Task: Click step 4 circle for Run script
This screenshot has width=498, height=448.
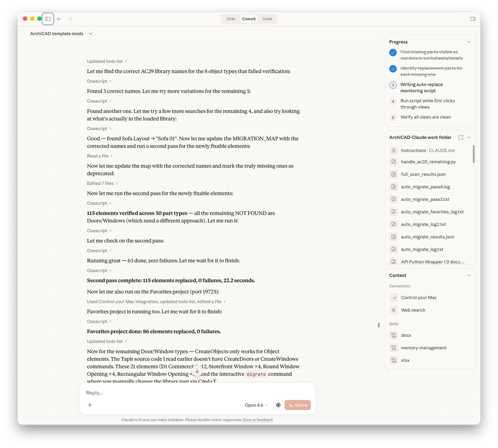Action: point(393,101)
